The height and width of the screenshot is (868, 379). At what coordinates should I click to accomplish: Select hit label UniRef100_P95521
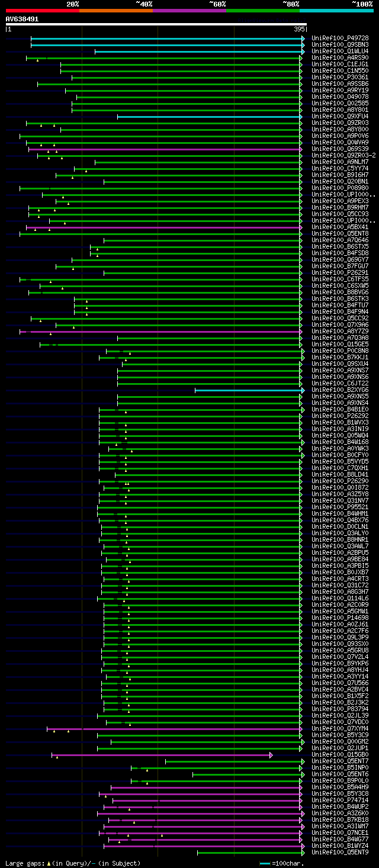[x=340, y=507]
